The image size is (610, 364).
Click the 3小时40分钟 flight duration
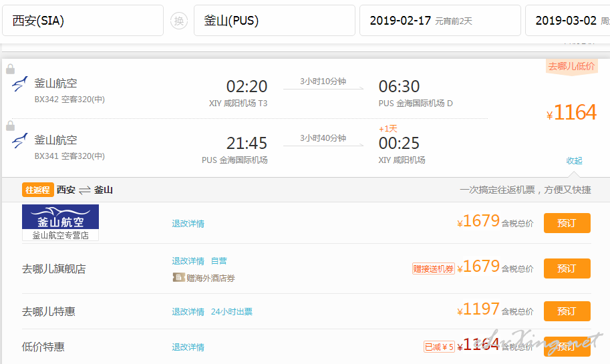pyautogui.click(x=323, y=138)
